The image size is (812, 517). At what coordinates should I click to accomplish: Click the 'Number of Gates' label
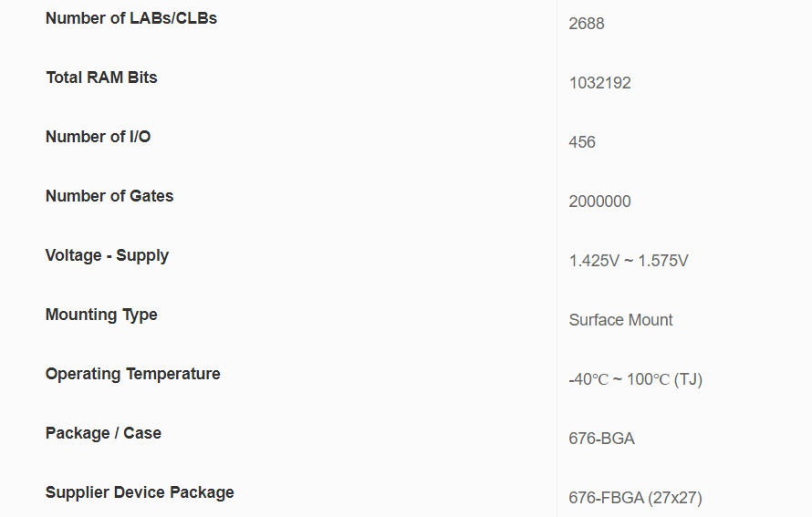(x=109, y=196)
